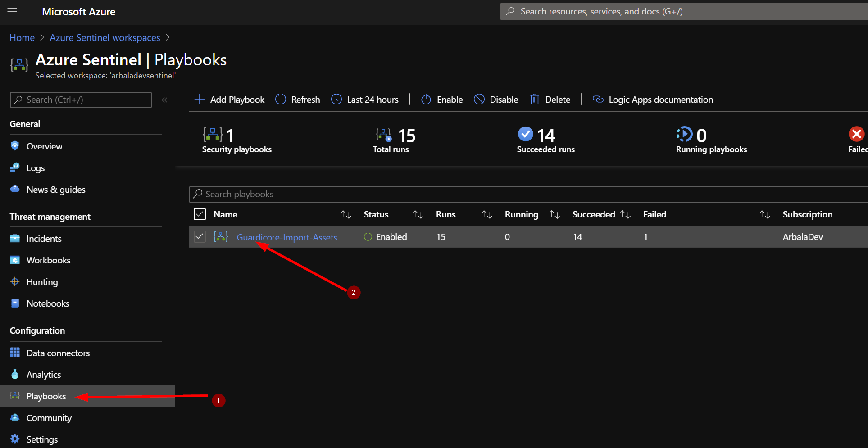Uncheck the Guardicore-Import-Assets row checkbox
868x448 pixels.
(200, 236)
